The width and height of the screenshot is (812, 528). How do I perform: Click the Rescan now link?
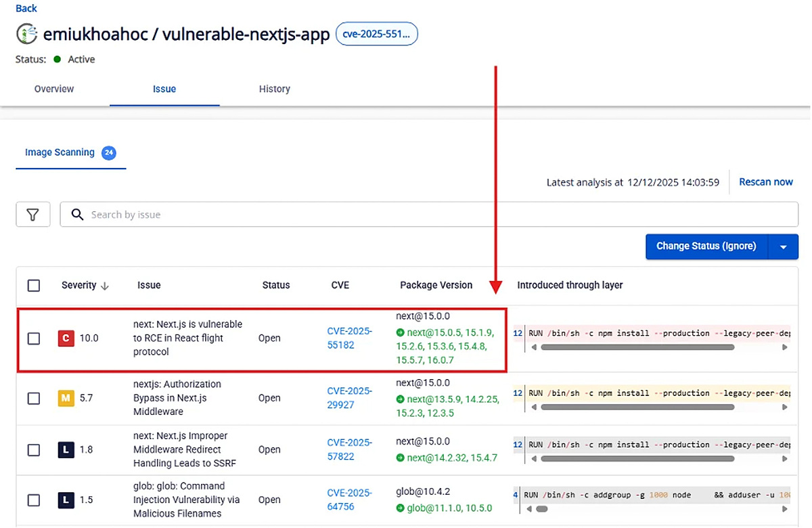(x=765, y=182)
